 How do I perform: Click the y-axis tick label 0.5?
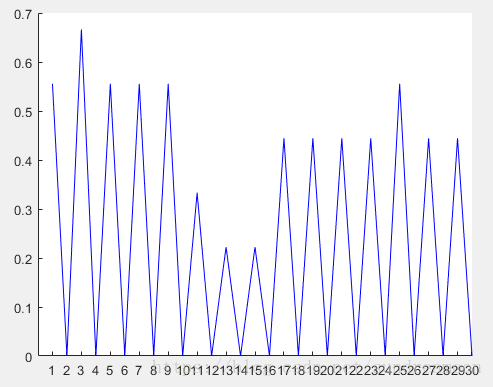(23, 112)
